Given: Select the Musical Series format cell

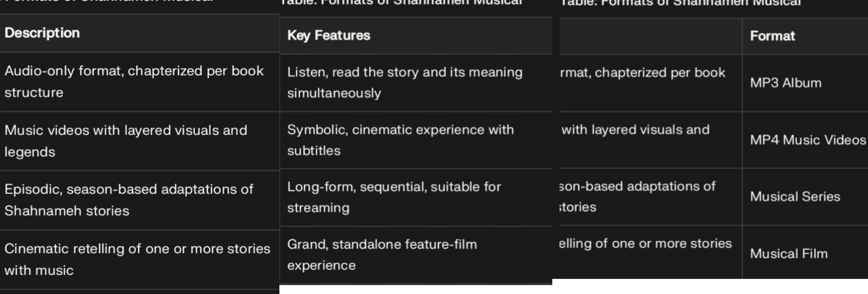Looking at the screenshot, I should pos(795,197).
